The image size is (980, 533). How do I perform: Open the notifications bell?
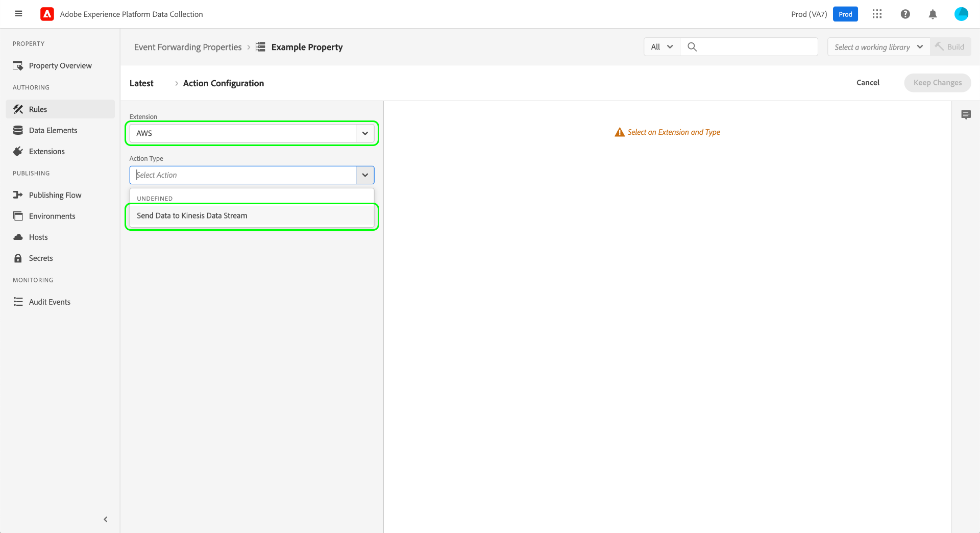(933, 14)
